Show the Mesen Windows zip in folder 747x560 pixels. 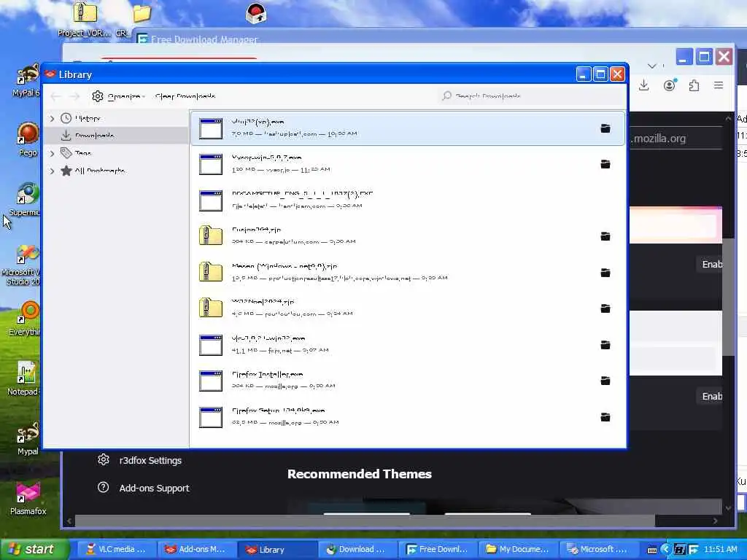coord(605,273)
